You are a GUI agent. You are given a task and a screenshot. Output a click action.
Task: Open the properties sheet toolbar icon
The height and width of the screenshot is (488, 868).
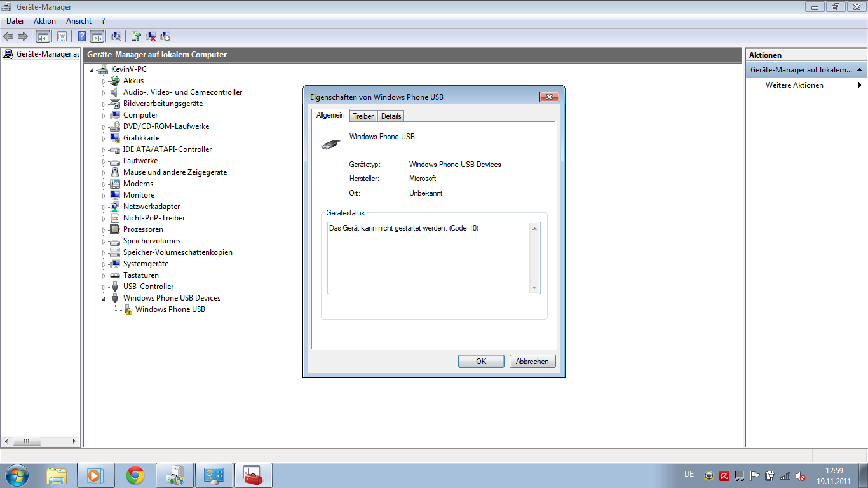[x=62, y=36]
